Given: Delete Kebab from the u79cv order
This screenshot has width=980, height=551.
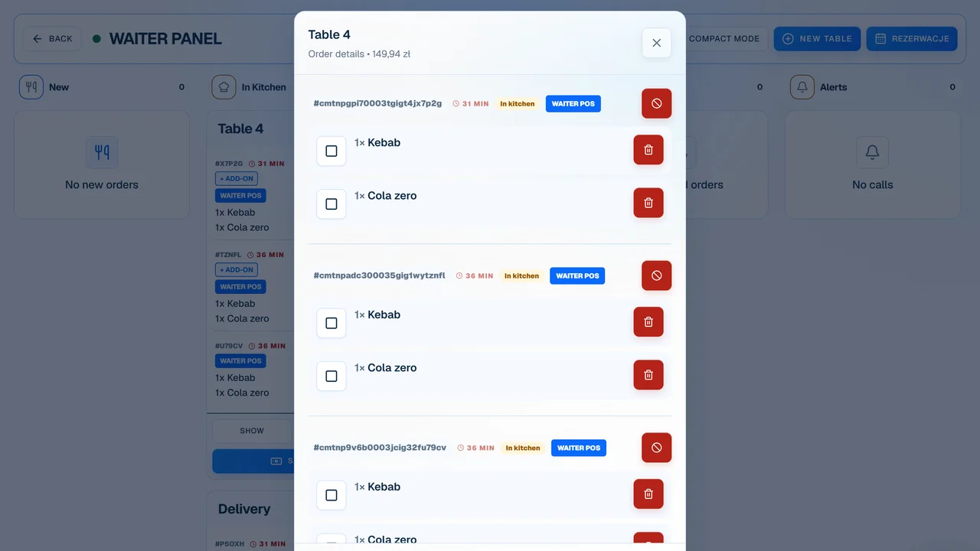Looking at the screenshot, I should coord(648,494).
